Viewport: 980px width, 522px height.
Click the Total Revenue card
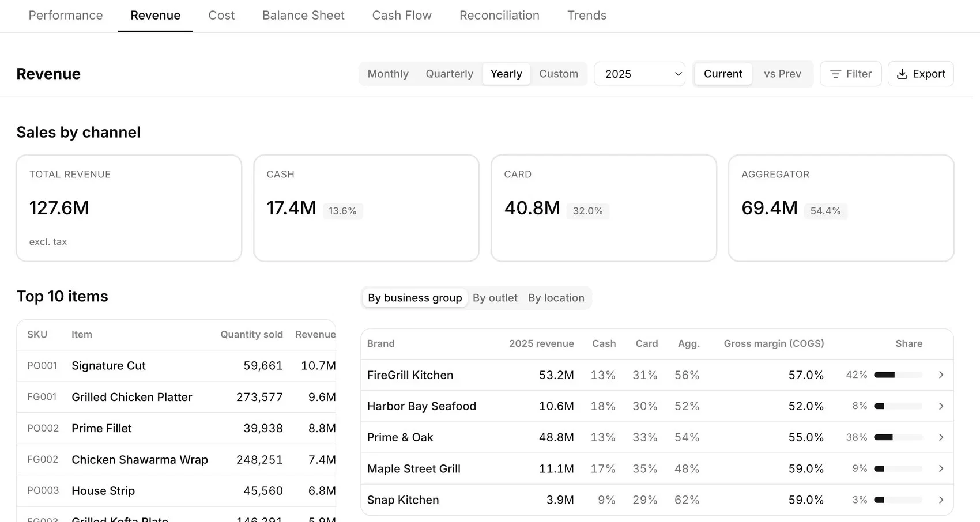point(129,208)
